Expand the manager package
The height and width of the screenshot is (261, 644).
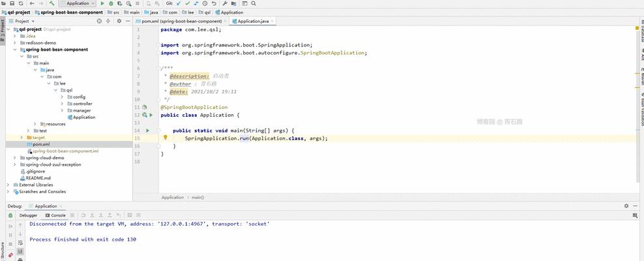62,110
